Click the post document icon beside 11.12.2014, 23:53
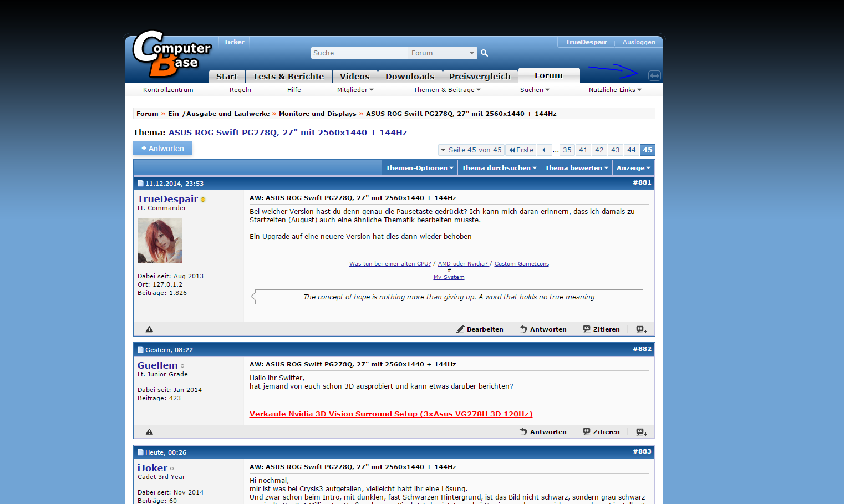 pos(140,184)
